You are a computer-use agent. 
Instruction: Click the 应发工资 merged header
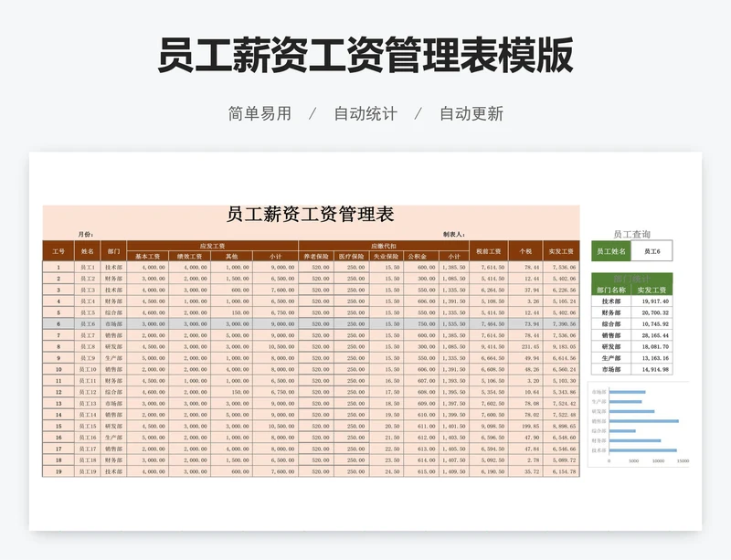(x=212, y=246)
